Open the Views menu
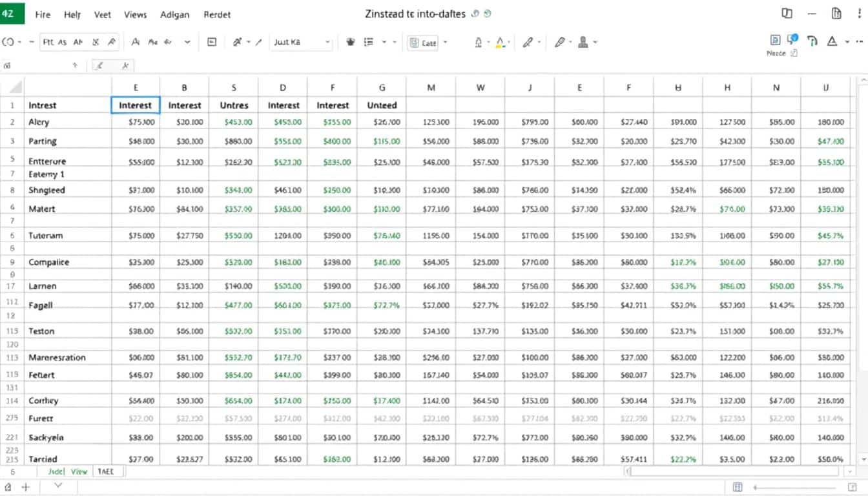Image resolution: width=868 pixels, height=496 pixels. point(135,14)
